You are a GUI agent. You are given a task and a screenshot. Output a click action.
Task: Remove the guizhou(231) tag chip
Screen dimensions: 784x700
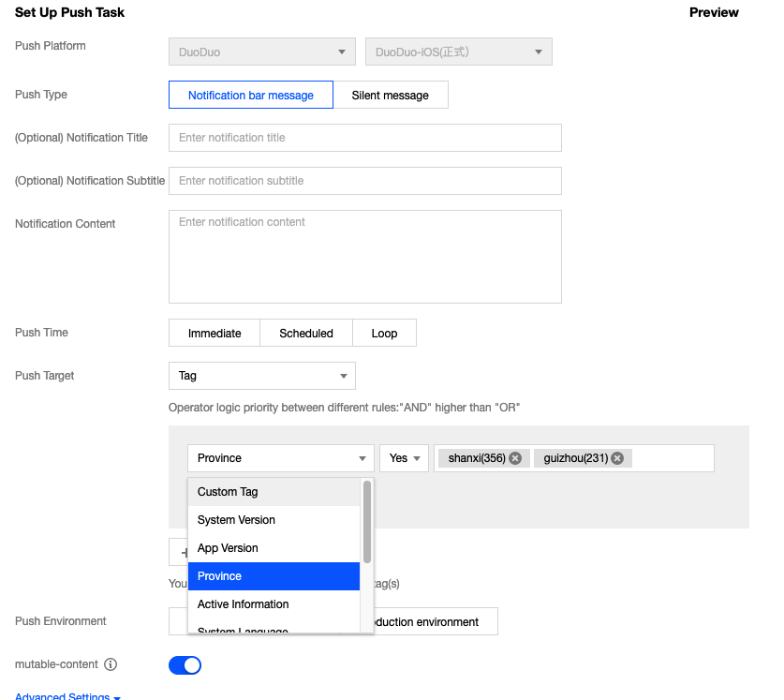click(617, 458)
